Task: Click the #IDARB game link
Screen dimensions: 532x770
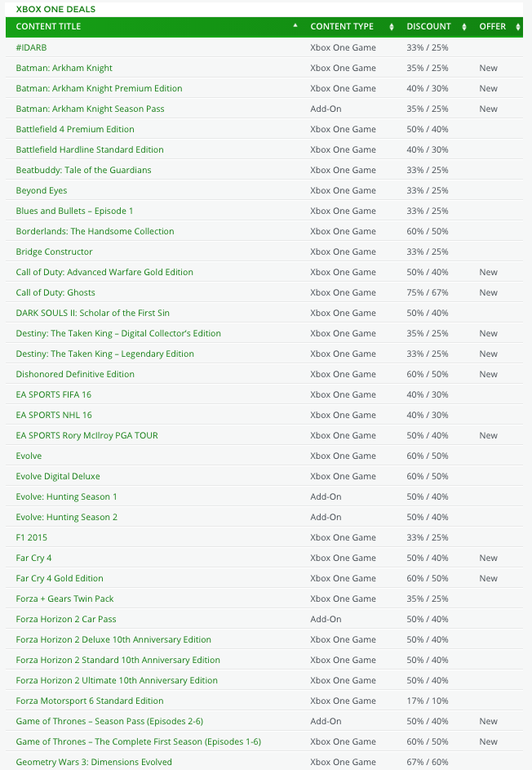Action: 31,47
